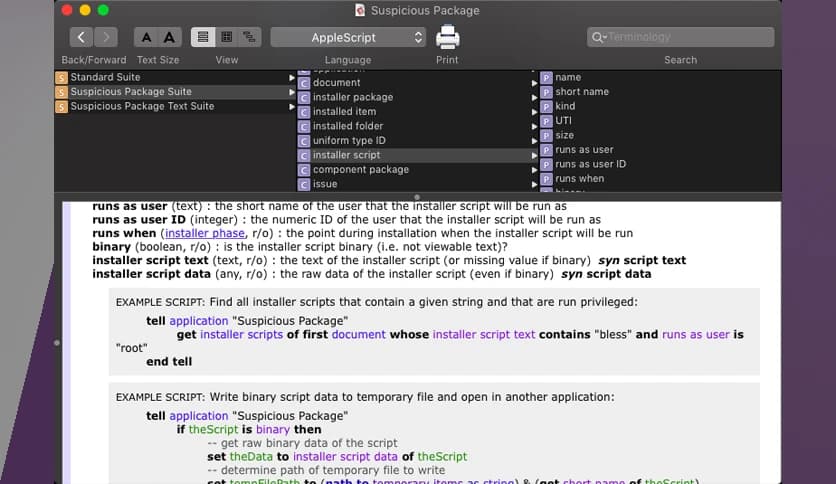The image size is (836, 484).
Task: Click the C icon beside issue
Action: (304, 184)
